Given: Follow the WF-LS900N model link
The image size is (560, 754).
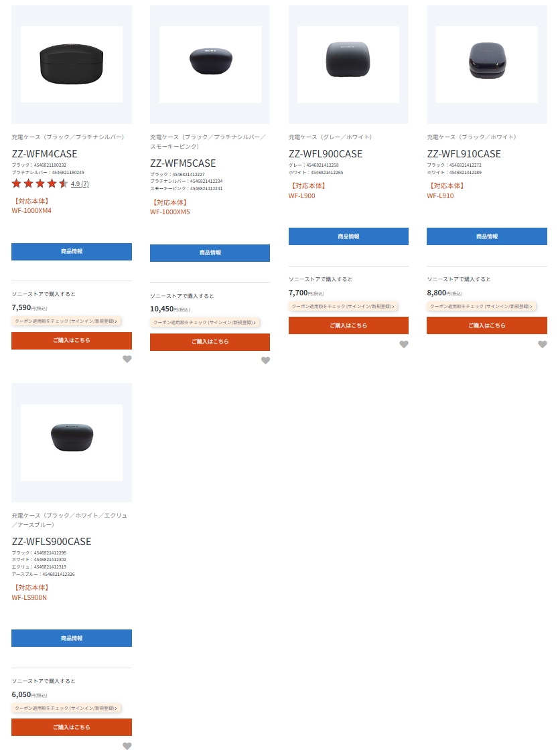Looking at the screenshot, I should click(29, 597).
